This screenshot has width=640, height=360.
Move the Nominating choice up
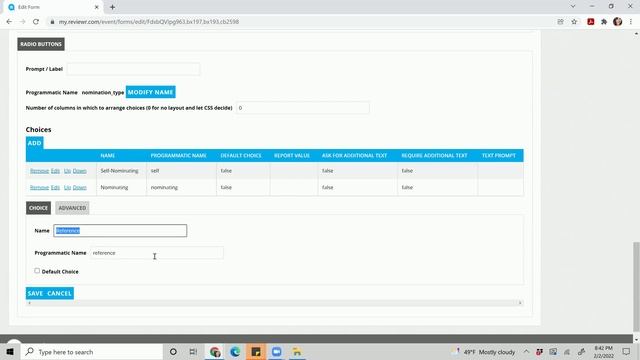tap(67, 187)
